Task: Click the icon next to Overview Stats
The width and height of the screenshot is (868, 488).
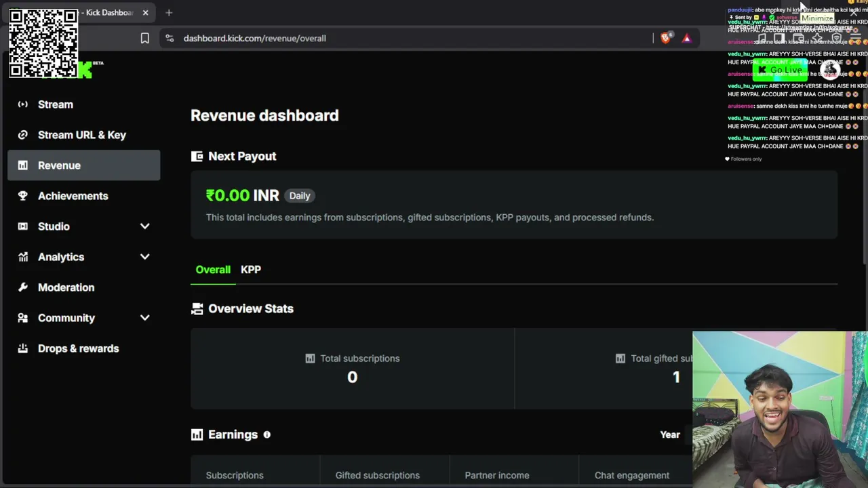Action: (x=197, y=309)
